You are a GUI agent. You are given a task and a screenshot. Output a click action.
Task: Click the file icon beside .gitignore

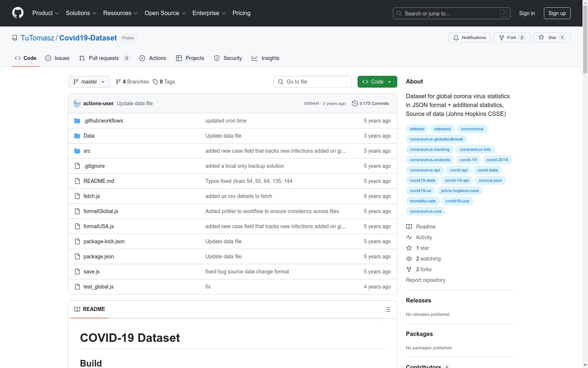[77, 166]
